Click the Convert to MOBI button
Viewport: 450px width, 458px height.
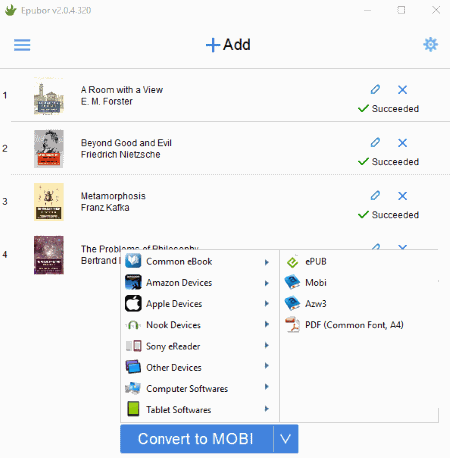pyautogui.click(x=197, y=439)
